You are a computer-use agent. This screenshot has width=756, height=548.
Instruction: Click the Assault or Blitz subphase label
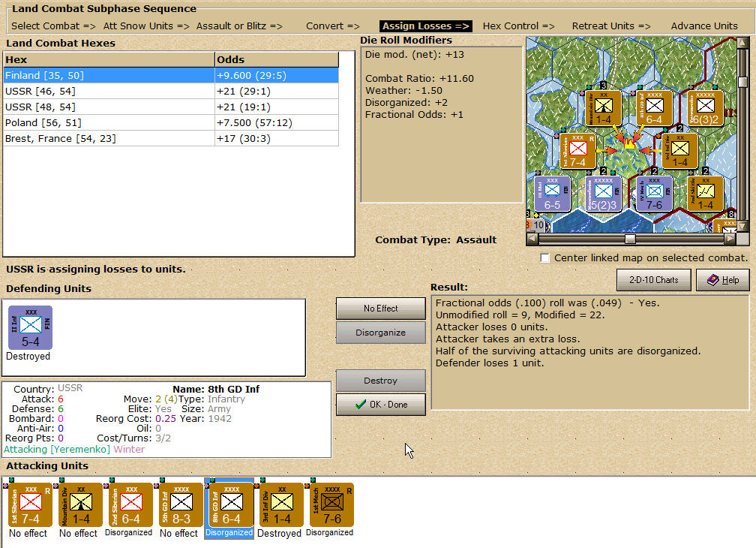point(239,26)
